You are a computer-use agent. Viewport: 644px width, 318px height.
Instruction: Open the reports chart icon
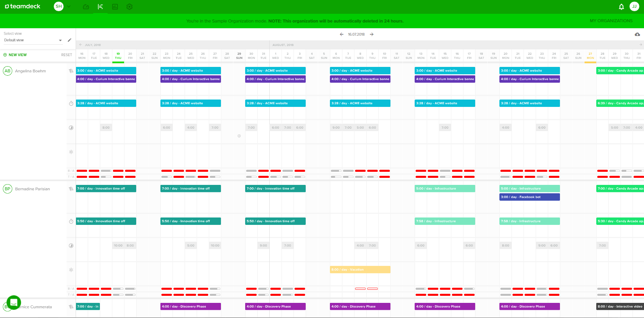115,7
